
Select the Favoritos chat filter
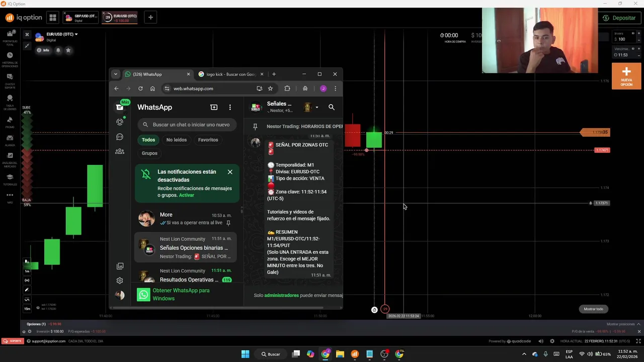(x=208, y=140)
